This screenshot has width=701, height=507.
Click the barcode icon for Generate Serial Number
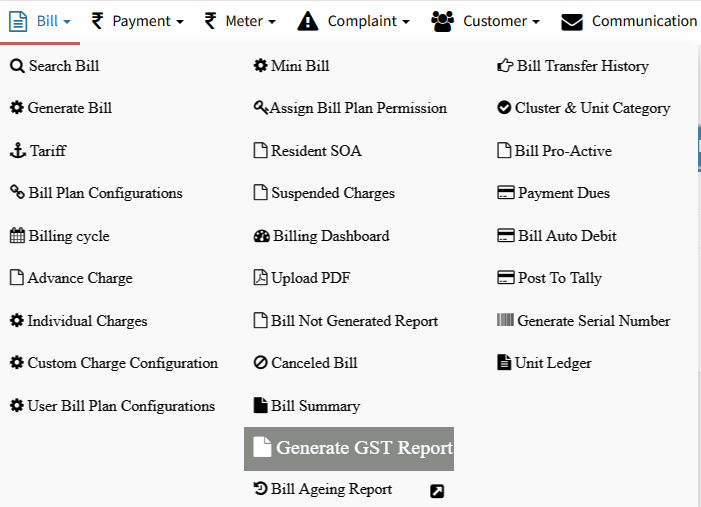(x=505, y=320)
